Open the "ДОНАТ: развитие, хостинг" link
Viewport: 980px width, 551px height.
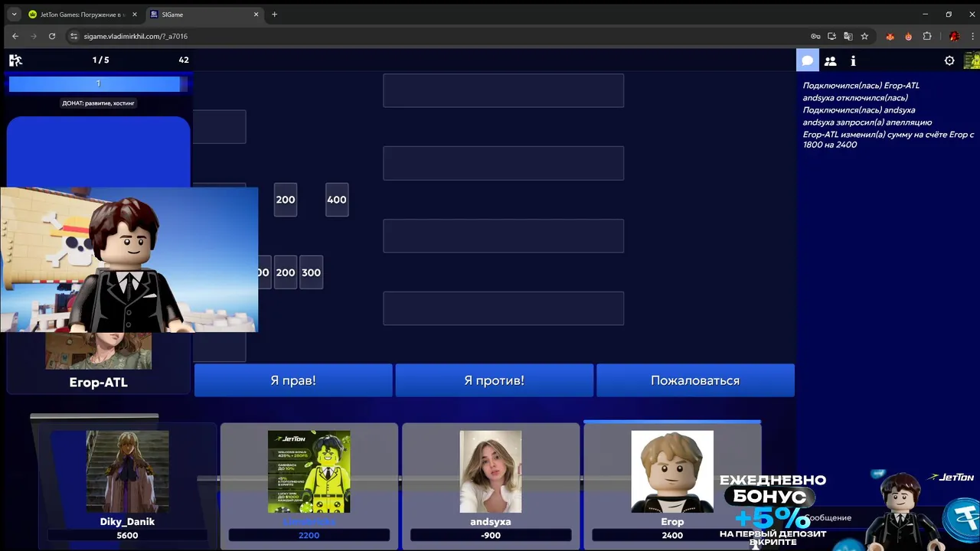(99, 103)
